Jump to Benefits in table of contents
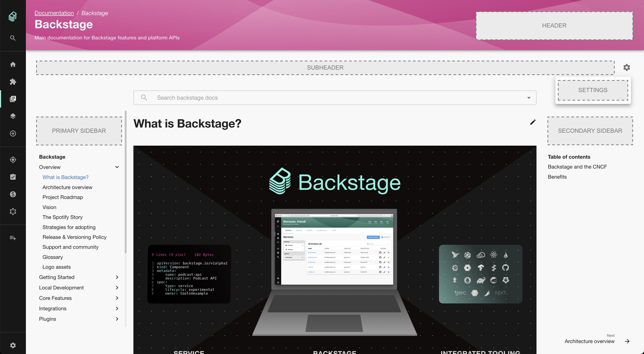This screenshot has width=644, height=354. pos(557,177)
